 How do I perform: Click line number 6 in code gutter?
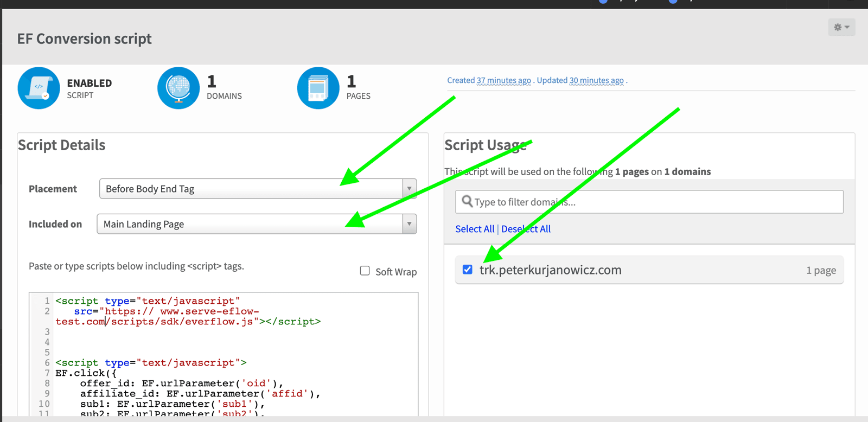pos(47,362)
